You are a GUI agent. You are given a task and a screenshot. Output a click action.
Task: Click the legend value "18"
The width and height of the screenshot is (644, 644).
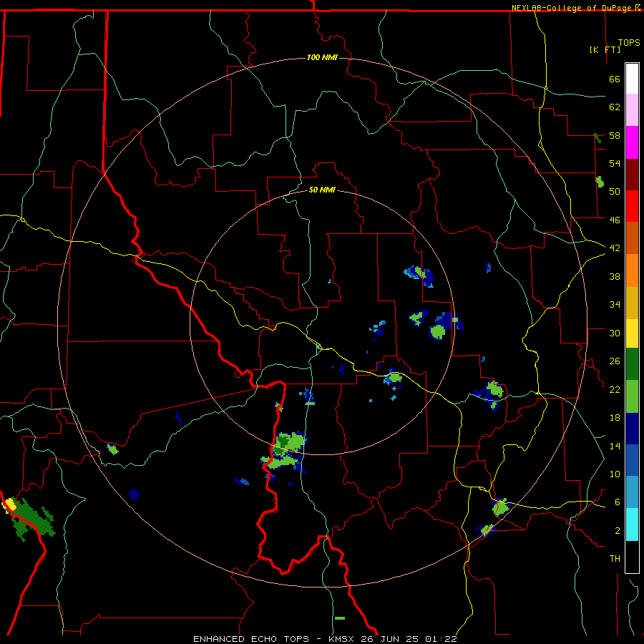615,418
